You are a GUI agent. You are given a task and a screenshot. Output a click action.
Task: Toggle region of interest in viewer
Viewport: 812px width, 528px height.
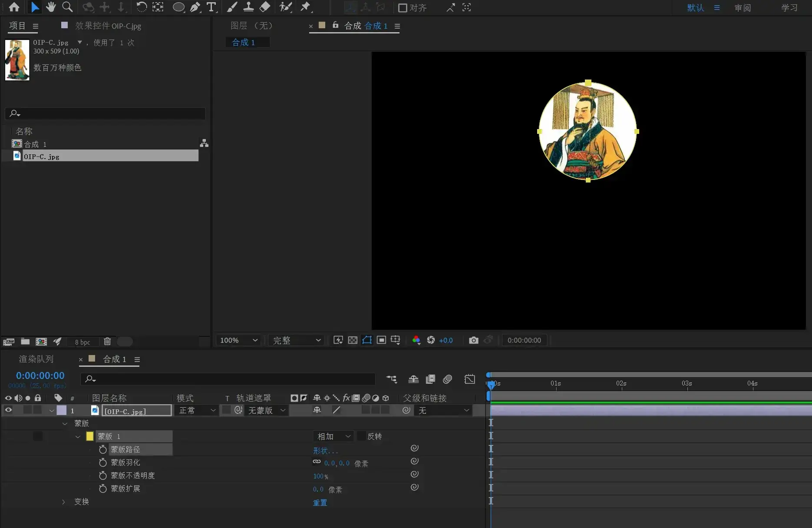[381, 340]
